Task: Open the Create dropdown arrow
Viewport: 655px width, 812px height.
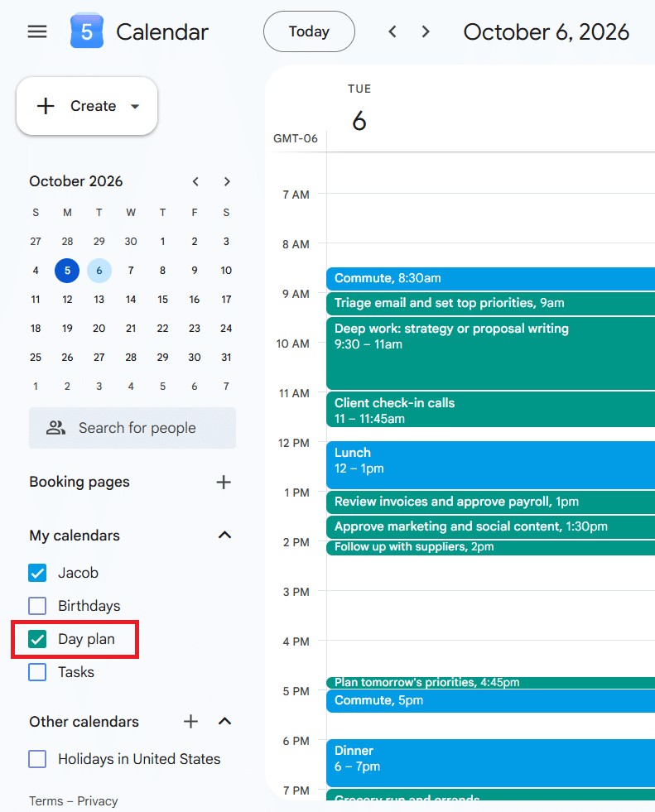Action: point(135,106)
